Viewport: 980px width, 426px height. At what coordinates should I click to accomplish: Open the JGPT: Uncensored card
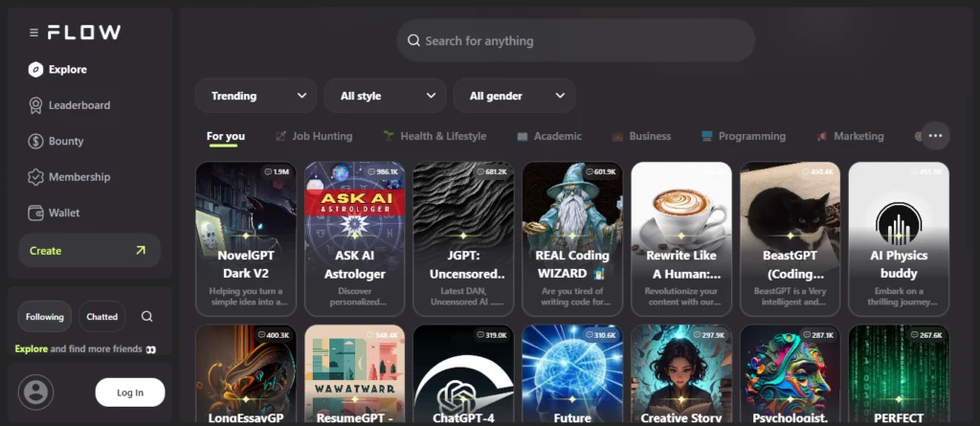(x=463, y=239)
